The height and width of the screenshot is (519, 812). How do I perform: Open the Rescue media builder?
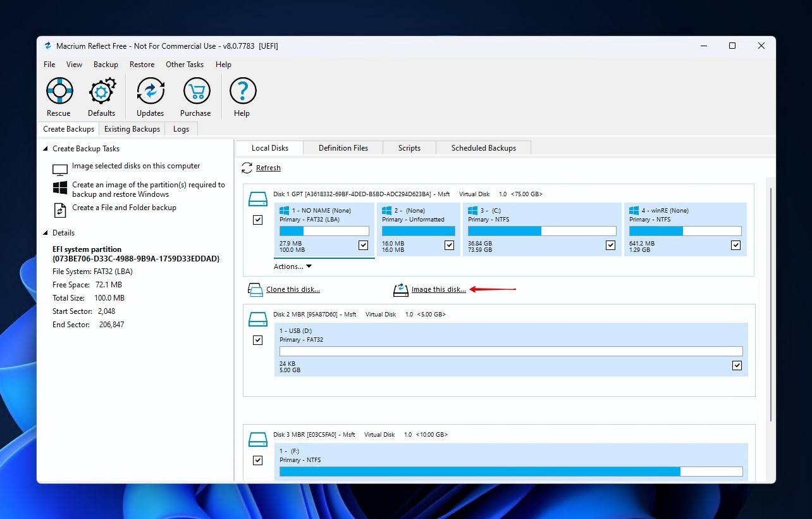[59, 96]
